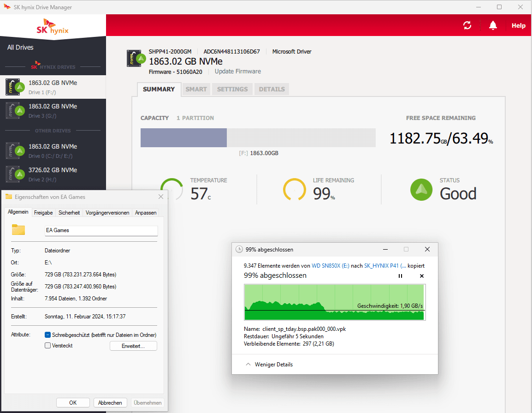Screen dimensions: 532x413
Task: Click the Übernehmen button
Action: click(x=148, y=403)
